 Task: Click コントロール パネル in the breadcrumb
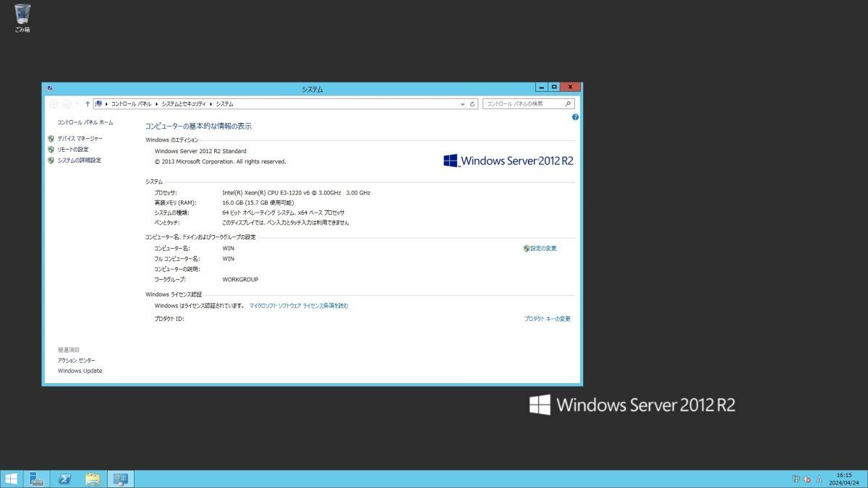131,104
